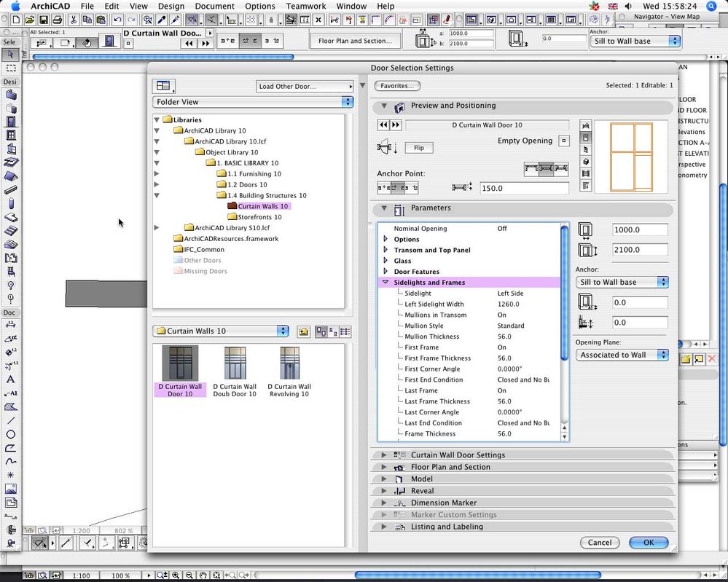Viewport: 728px width, 582px height.
Task: Open the Folder View dropdown
Action: pos(252,102)
